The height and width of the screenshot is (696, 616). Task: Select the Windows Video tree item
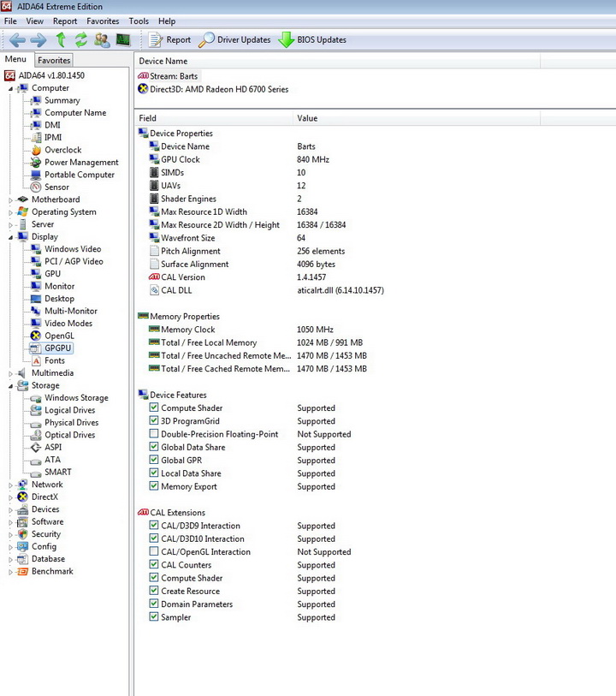73,249
